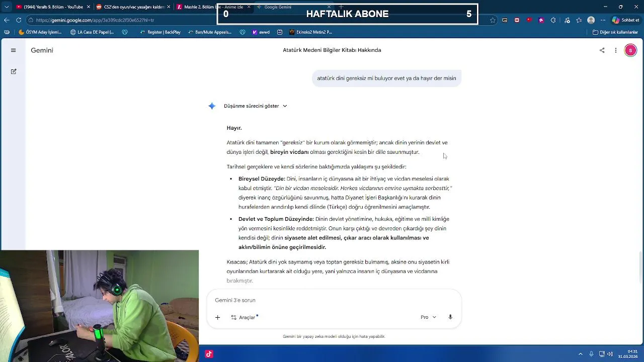Click the red YouTube extension icon
Viewport: 644px width, 362px height.
529,20
